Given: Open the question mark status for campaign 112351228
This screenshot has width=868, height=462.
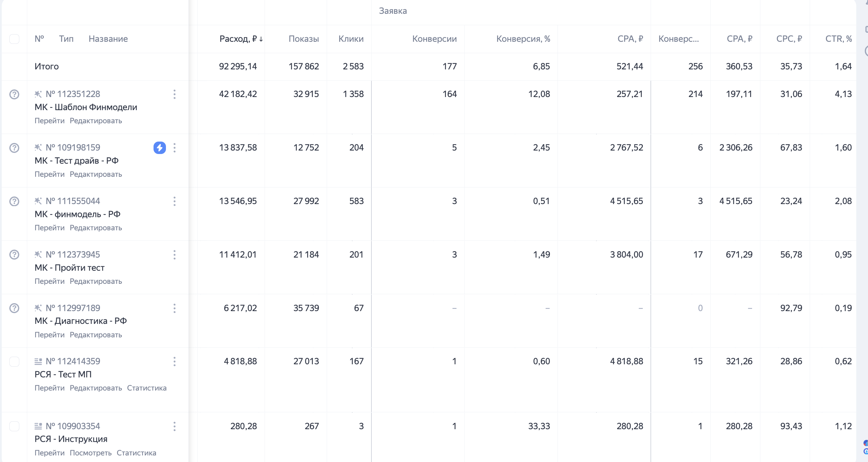Looking at the screenshot, I should pyautogui.click(x=14, y=94).
